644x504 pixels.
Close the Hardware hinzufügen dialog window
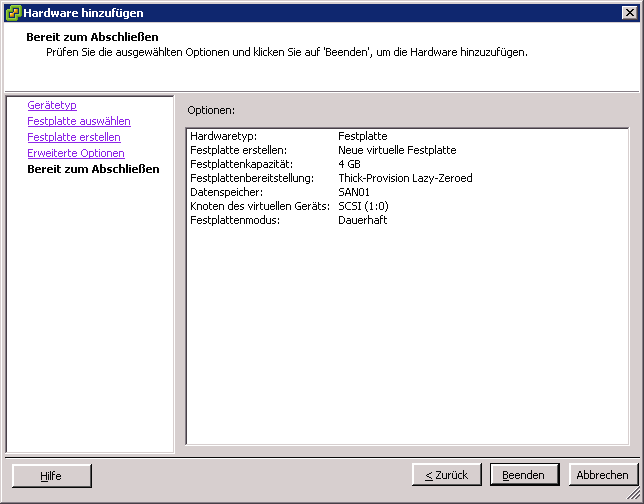629,13
